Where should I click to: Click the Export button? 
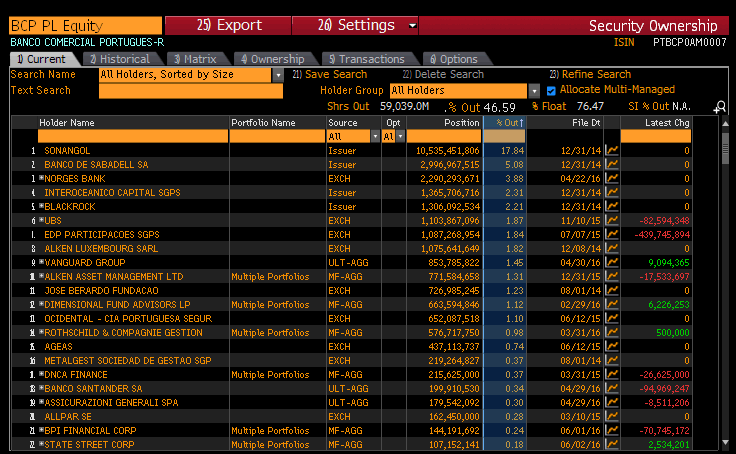click(x=228, y=25)
